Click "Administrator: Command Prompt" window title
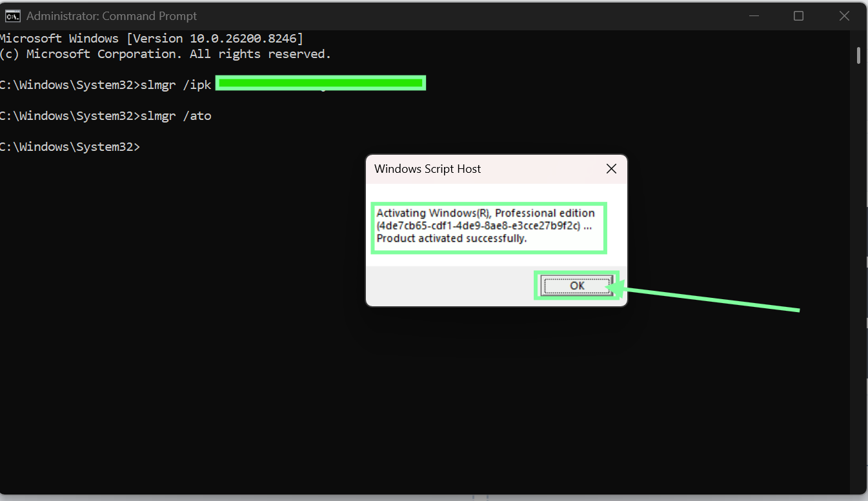The image size is (868, 501). 112,16
